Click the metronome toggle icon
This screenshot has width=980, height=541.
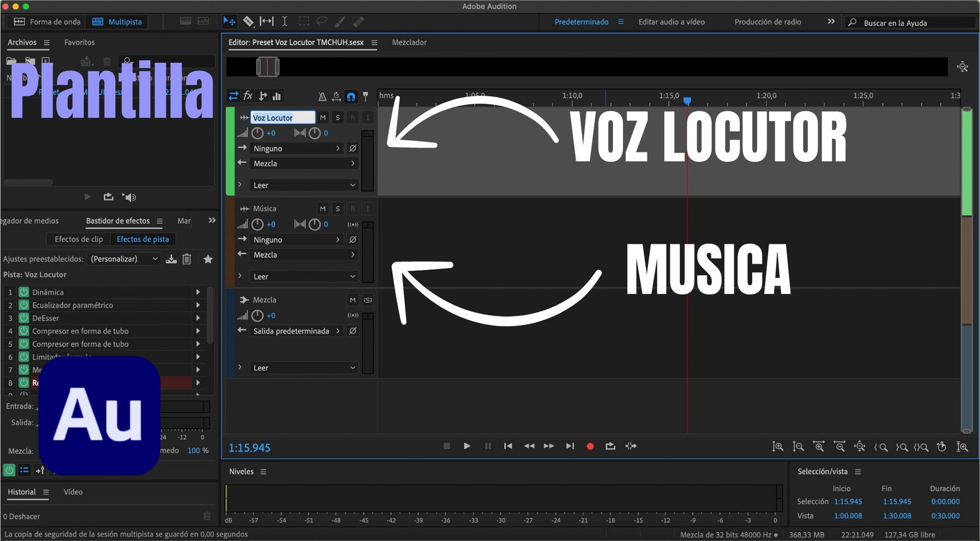tap(322, 96)
